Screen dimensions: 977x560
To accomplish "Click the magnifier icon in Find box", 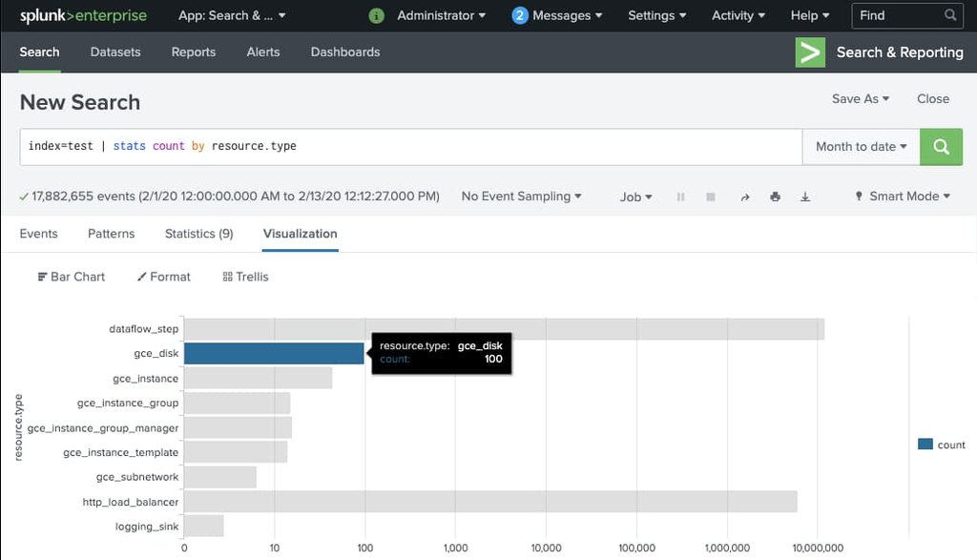I will coord(949,15).
